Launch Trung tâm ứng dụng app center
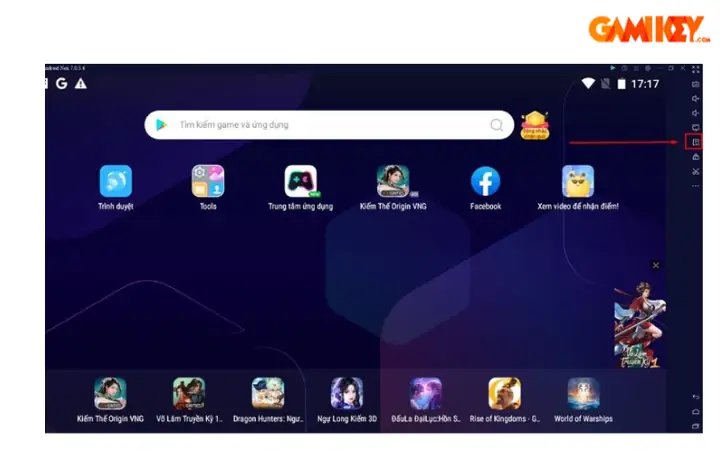Image resolution: width=720 pixels, height=450 pixels. click(301, 181)
